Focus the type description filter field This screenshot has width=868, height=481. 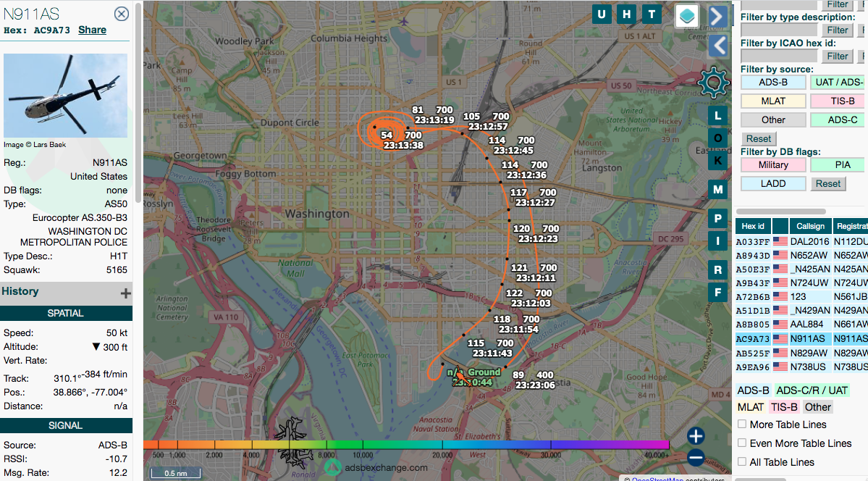coord(779,30)
